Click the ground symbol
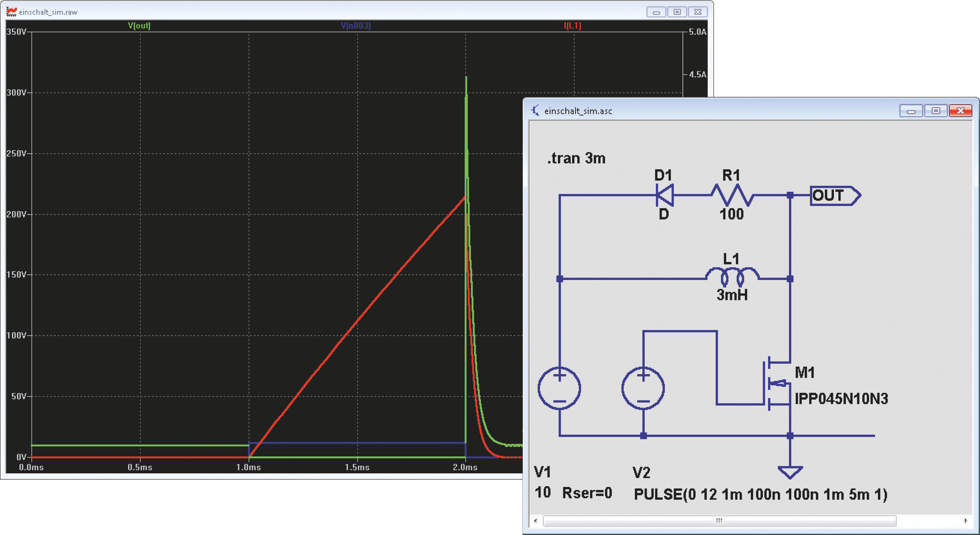 click(790, 472)
